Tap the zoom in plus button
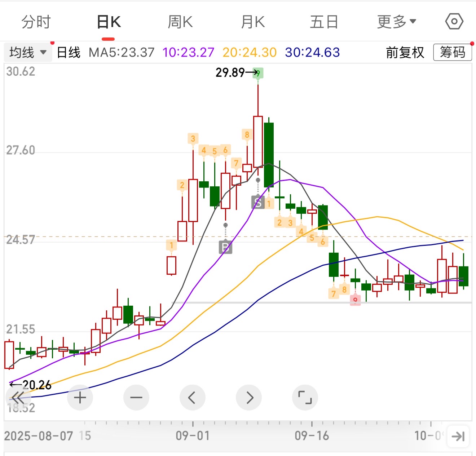 pyautogui.click(x=80, y=398)
